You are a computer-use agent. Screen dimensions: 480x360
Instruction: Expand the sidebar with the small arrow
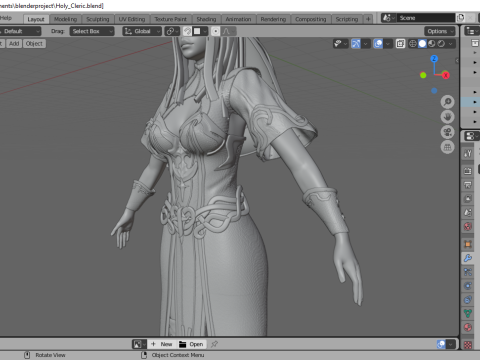(457, 60)
